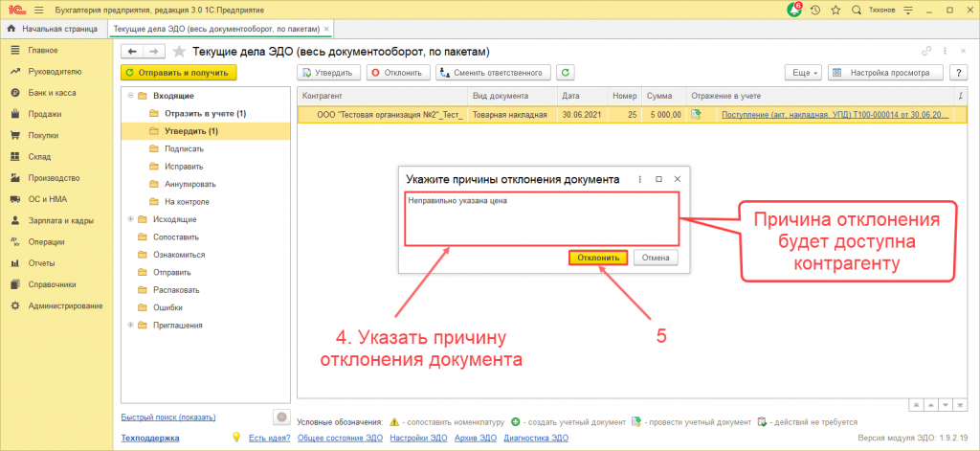980x451 pixels.
Task: Go forward using the right arrow button
Action: click(x=154, y=52)
